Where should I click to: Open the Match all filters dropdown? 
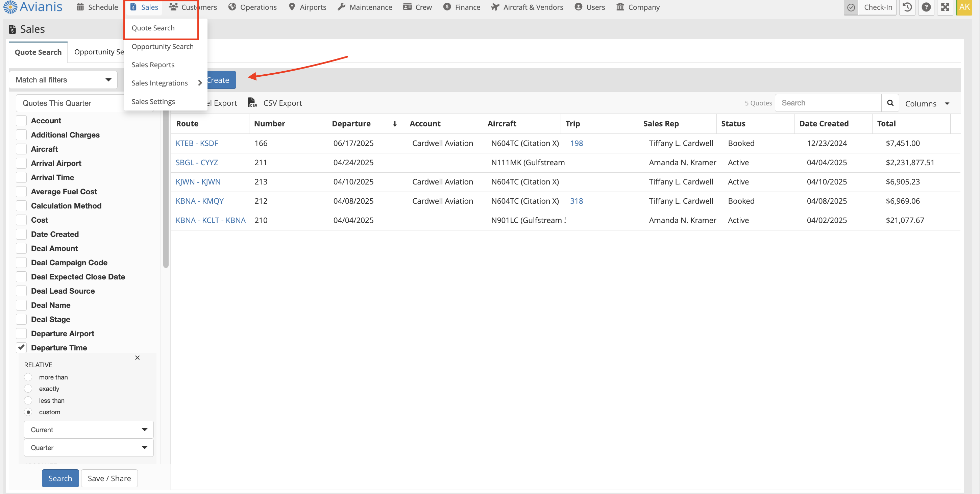pyautogui.click(x=63, y=80)
